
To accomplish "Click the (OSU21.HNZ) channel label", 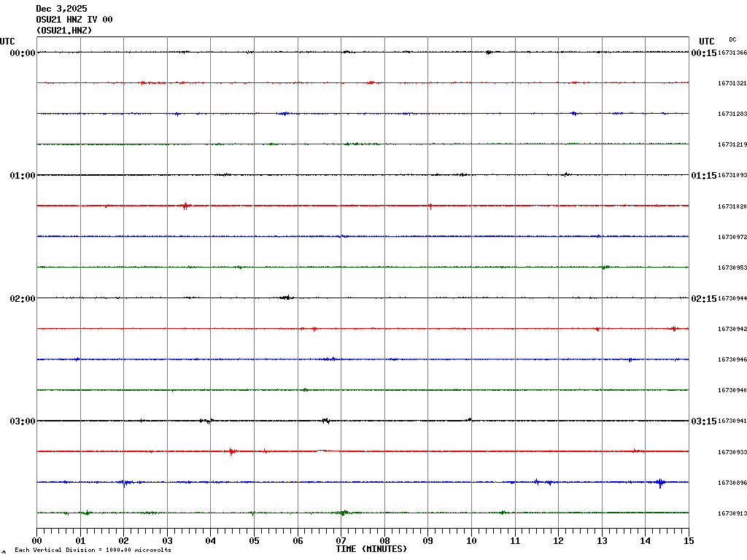I will 63,31.
